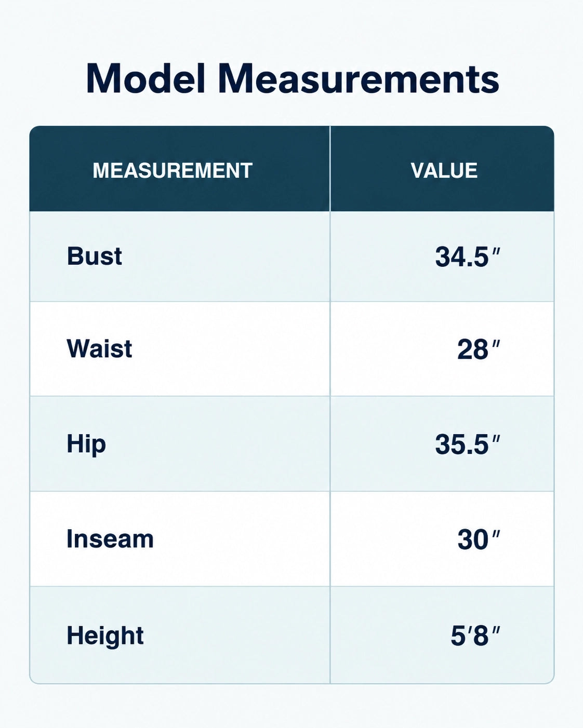Select the 35.5" hip value
The height and width of the screenshot is (728, 583).
click(467, 445)
